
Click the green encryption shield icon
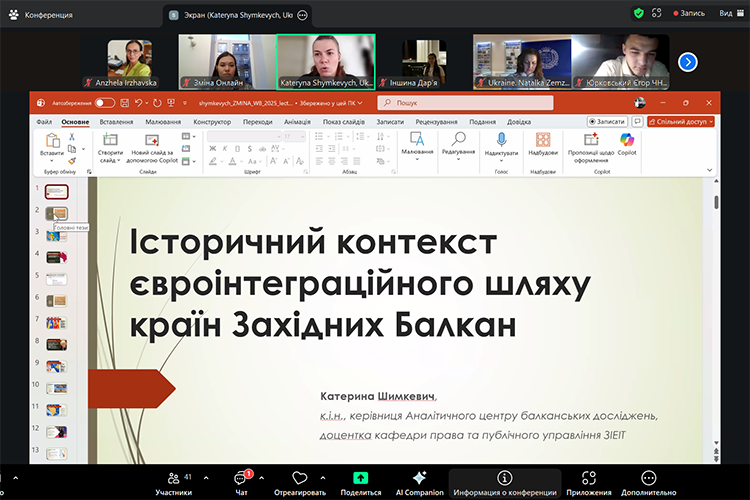[x=639, y=14]
